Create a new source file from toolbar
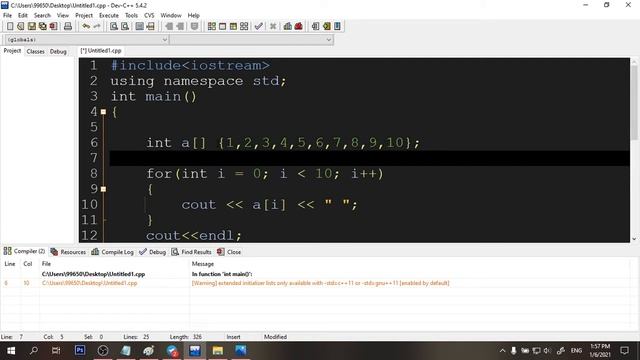Screen dimensions: 640x360 pos(10,27)
